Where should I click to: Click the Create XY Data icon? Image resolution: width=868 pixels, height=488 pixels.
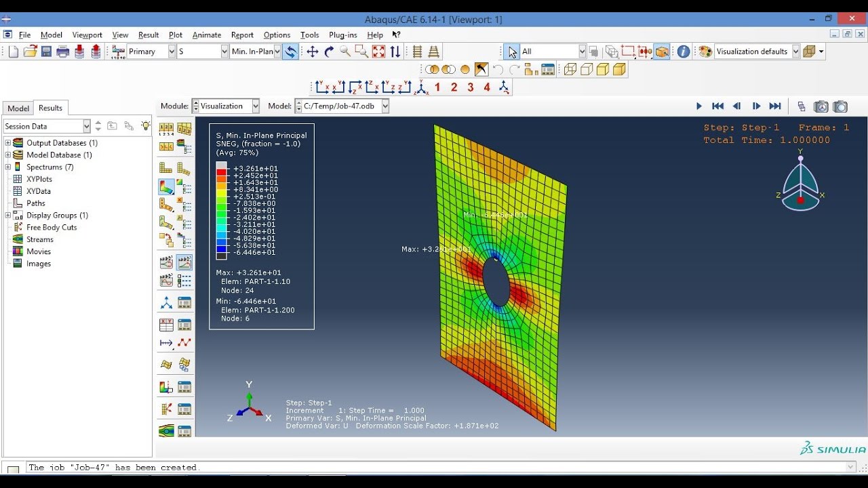tap(166, 325)
